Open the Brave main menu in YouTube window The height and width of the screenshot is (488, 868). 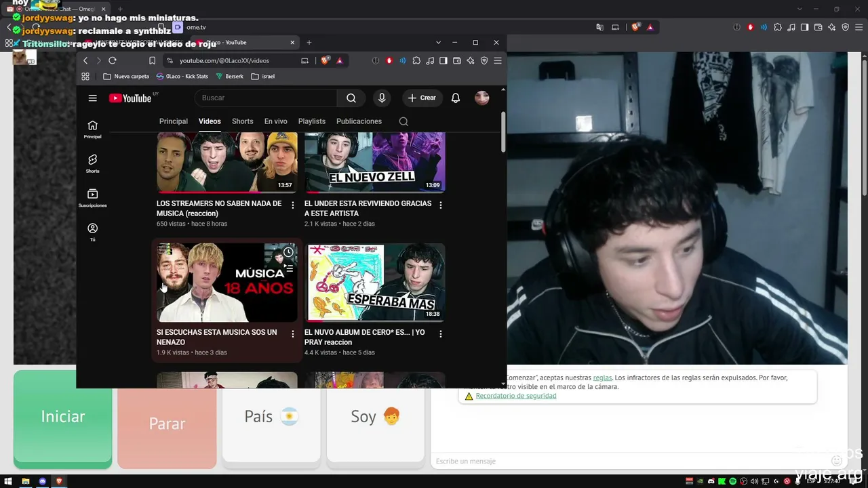point(498,60)
